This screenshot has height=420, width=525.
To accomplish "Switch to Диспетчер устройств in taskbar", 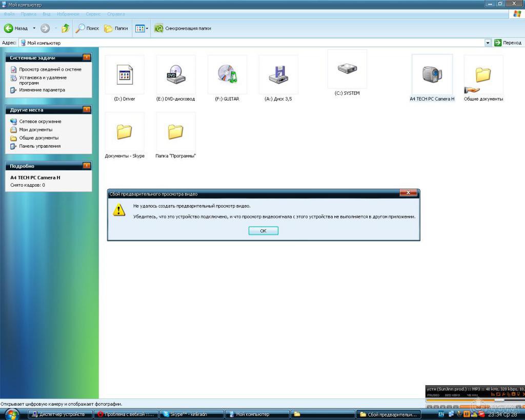I will click(59, 414).
